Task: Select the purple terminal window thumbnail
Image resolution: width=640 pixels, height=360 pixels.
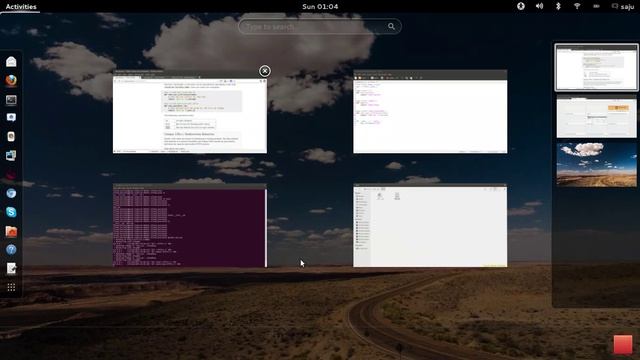Action: click(x=190, y=226)
